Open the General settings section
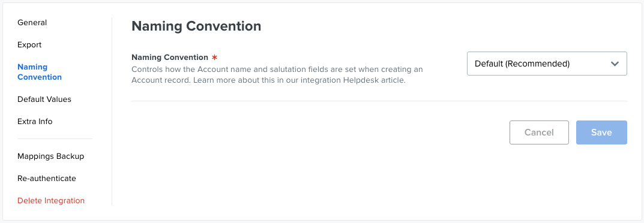644x223 pixels. 32,23
